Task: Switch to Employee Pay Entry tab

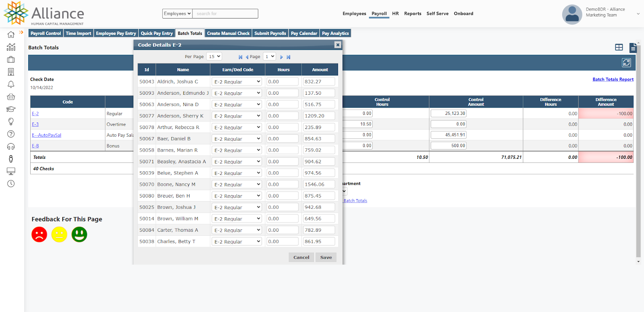Action: coord(116,33)
